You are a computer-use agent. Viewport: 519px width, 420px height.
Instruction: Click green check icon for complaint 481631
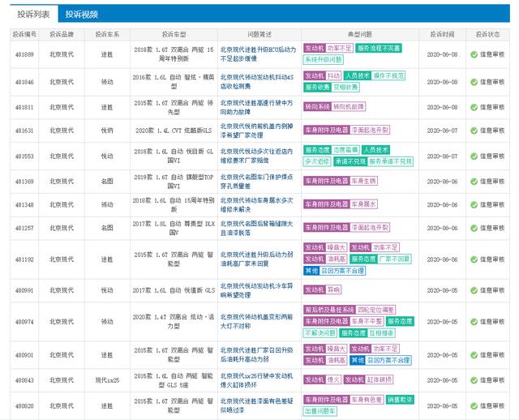click(474, 131)
